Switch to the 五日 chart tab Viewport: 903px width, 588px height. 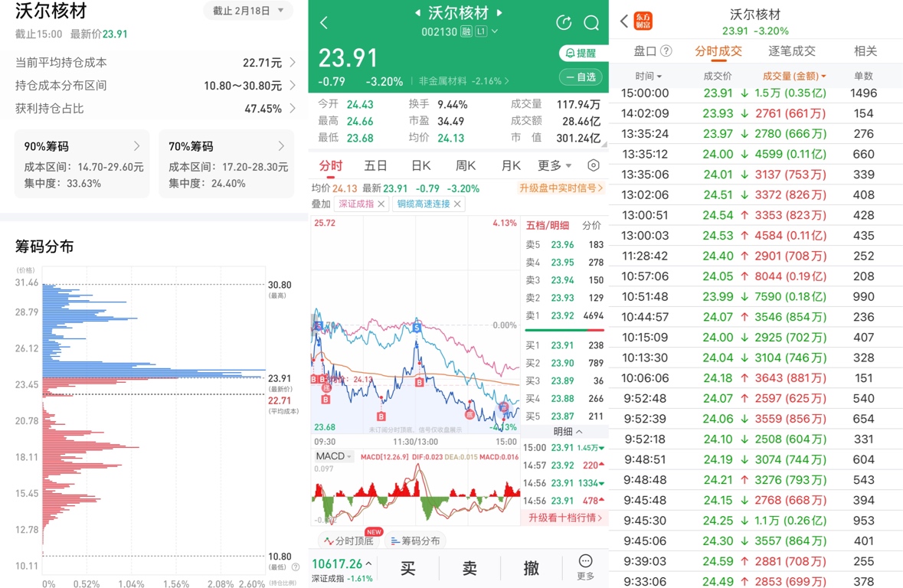pyautogui.click(x=375, y=166)
